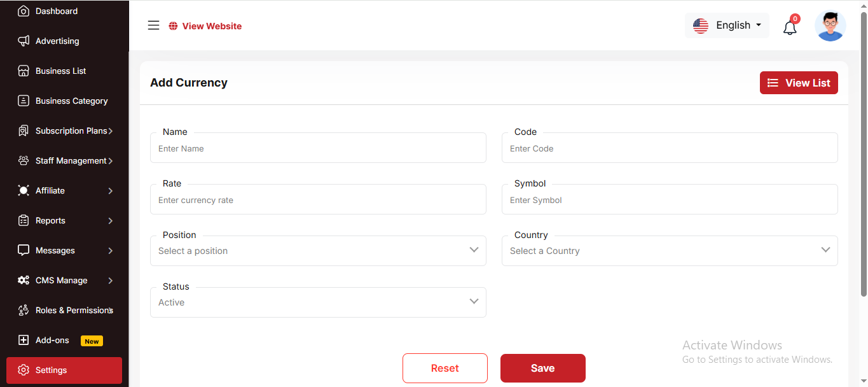The height and width of the screenshot is (387, 868).
Task: Click the Advertising megaphone icon
Action: 24,41
